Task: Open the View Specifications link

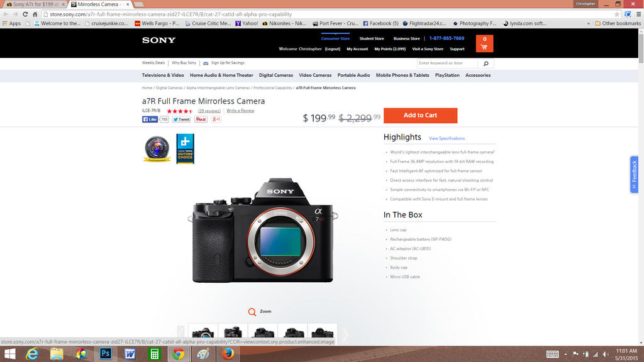Action: [447, 138]
